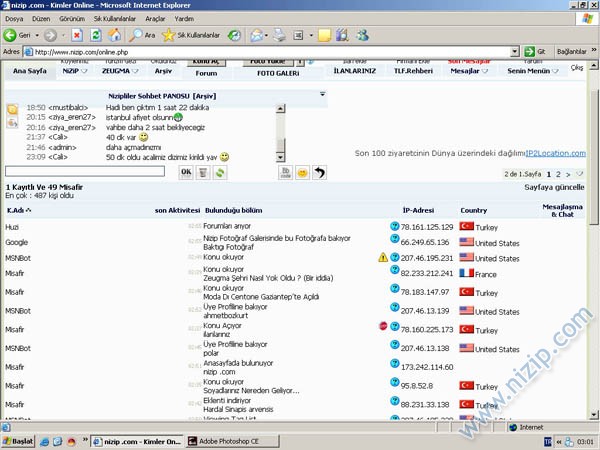
Task: Open Back button history dropdown arrow
Action: pyautogui.click(x=37, y=36)
